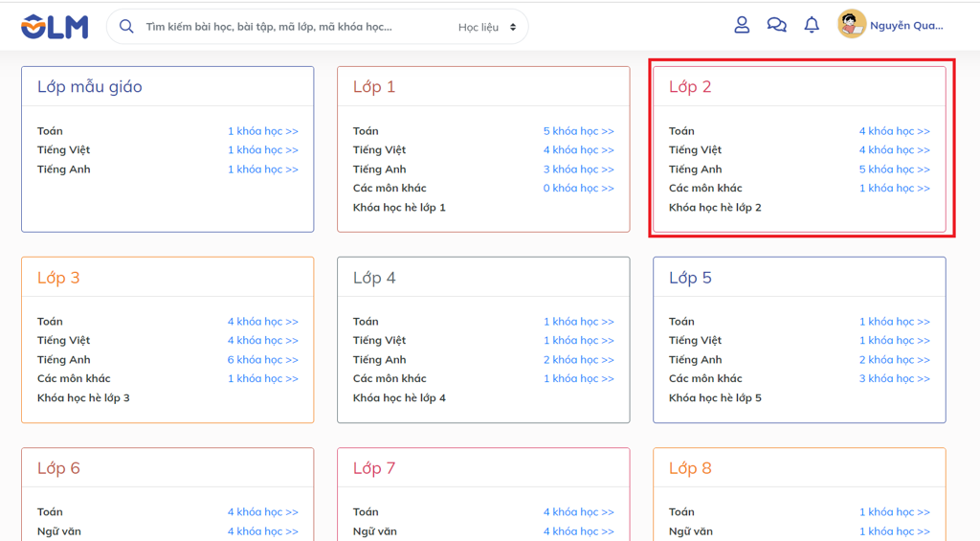Open the notifications bell icon
The image size is (980, 541).
tap(812, 25)
